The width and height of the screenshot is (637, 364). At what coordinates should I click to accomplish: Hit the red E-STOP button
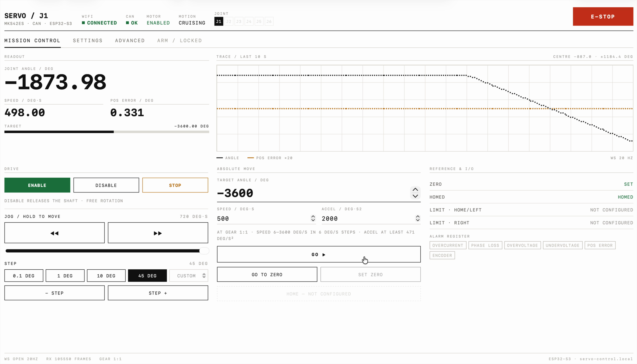coord(603,16)
